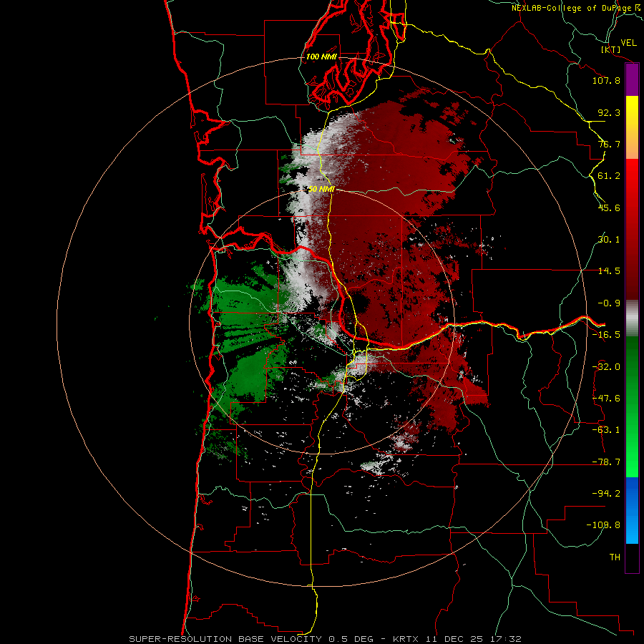Click the 0.5 DEG elevation text
This screenshot has width=644, height=644.
(x=351, y=639)
